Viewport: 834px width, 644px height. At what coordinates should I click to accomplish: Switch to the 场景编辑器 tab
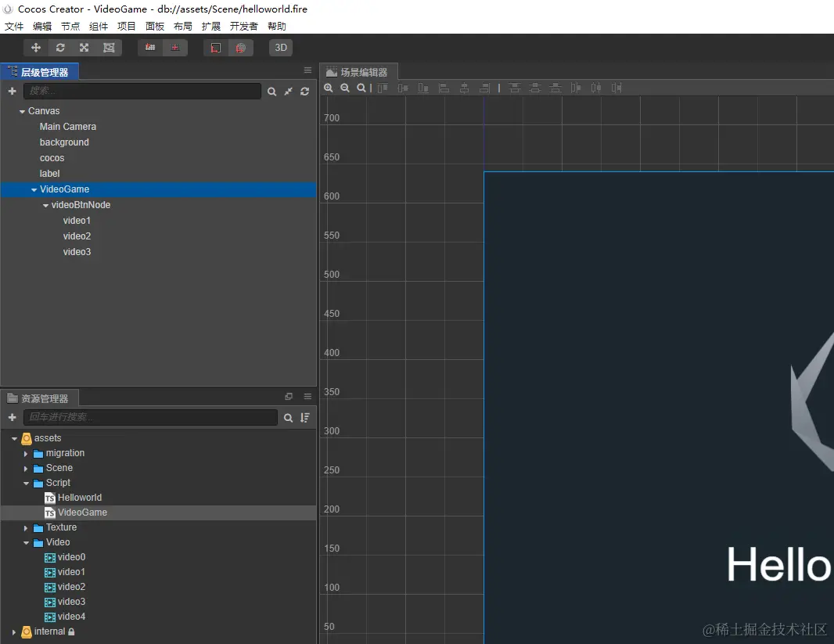tap(358, 72)
